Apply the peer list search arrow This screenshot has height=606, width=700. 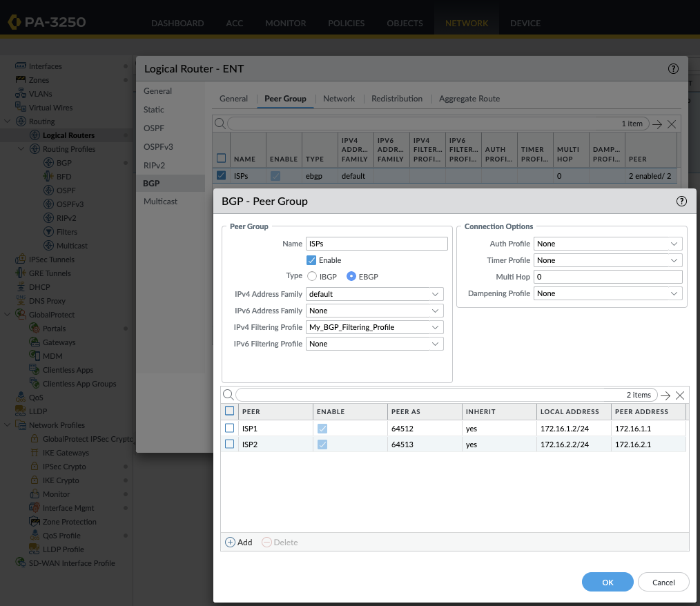pos(665,395)
